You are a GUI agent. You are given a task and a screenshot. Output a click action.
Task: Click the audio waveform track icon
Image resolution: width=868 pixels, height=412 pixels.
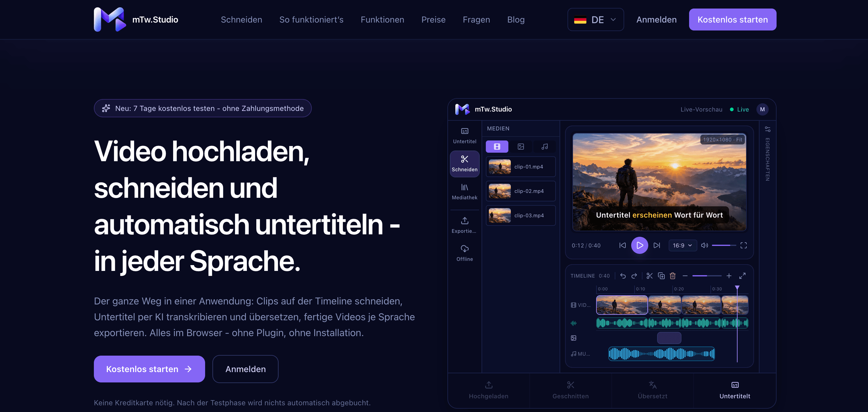click(x=573, y=323)
